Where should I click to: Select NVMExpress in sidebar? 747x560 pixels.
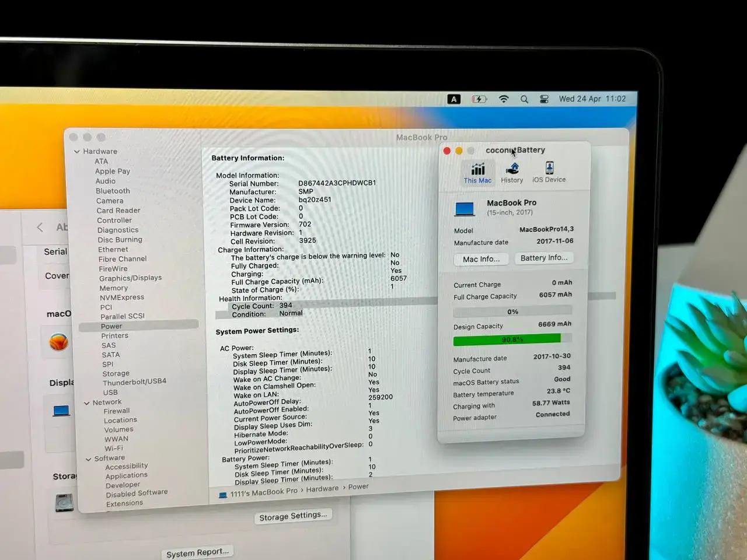coord(122,297)
